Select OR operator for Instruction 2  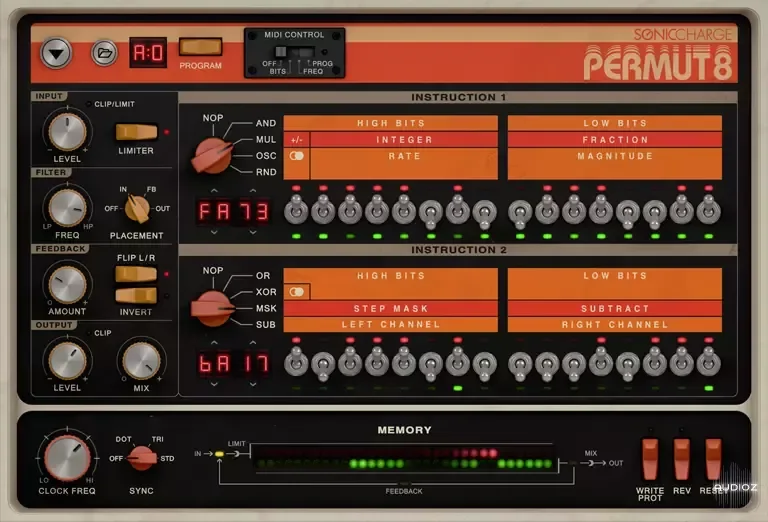[x=263, y=276]
